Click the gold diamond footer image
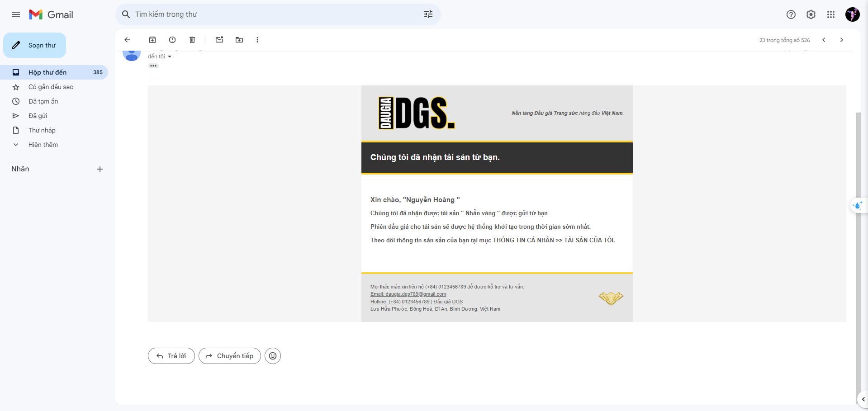Screen dimensions: 868x411 coord(611,298)
